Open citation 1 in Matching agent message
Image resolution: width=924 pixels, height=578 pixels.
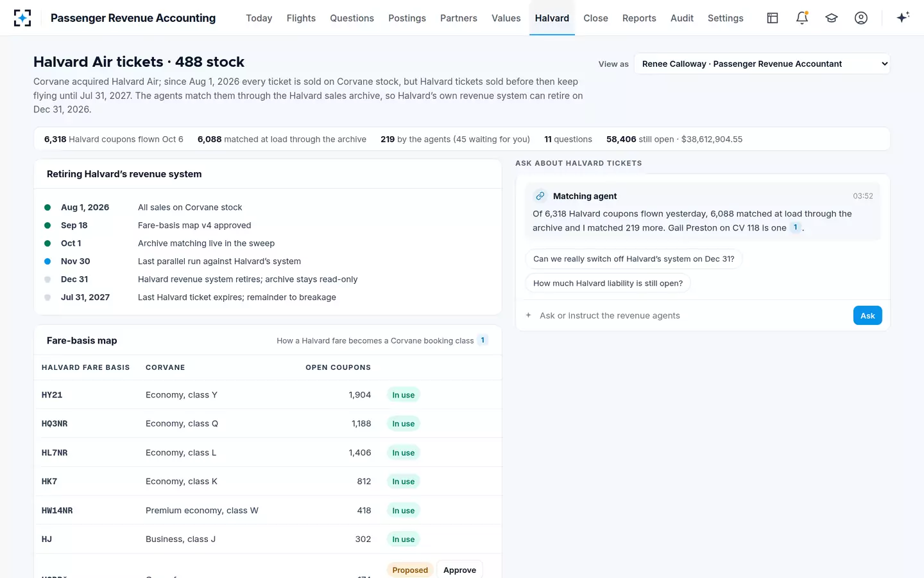[x=796, y=227]
